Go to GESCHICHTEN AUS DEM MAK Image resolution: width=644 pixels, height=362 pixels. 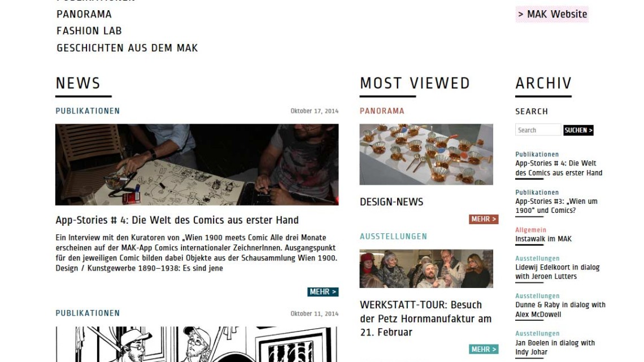click(x=127, y=48)
